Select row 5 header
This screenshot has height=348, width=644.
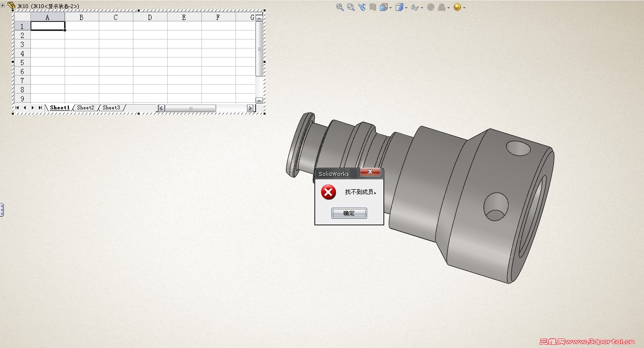(x=22, y=62)
